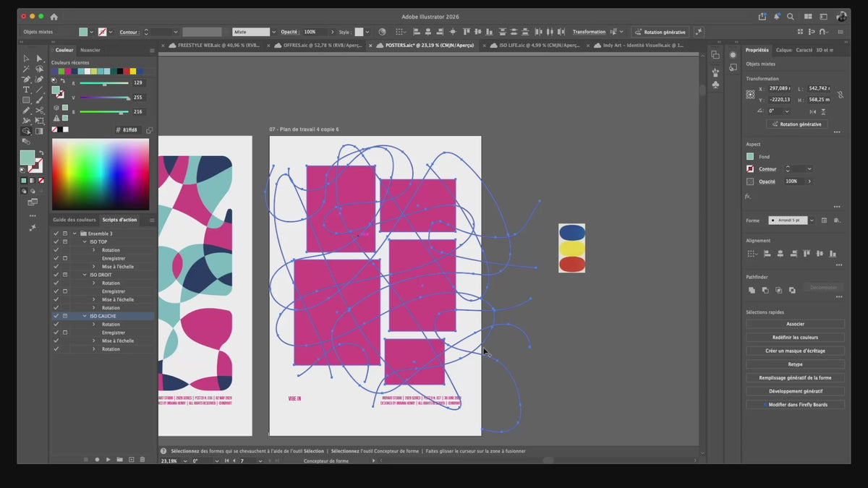Open the Forme brush profile dropdown
The height and width of the screenshot is (488, 868).
pos(812,220)
